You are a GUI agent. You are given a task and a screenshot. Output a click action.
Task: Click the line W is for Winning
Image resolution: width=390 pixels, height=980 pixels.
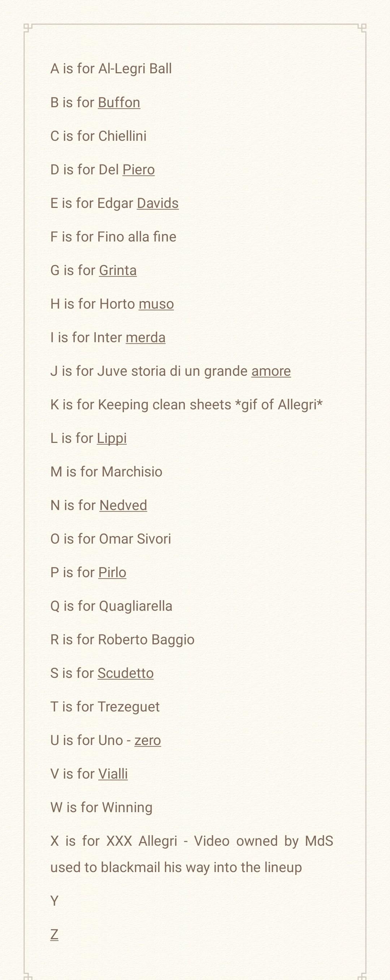pos(101,807)
